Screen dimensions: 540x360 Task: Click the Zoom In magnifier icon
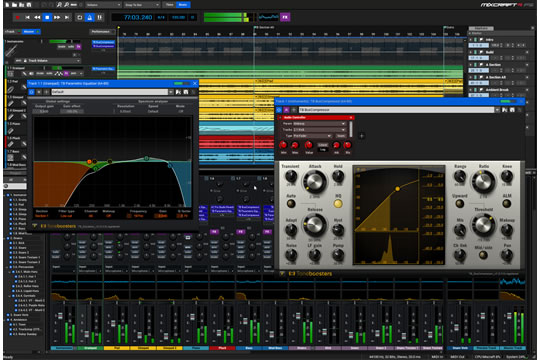59,5
